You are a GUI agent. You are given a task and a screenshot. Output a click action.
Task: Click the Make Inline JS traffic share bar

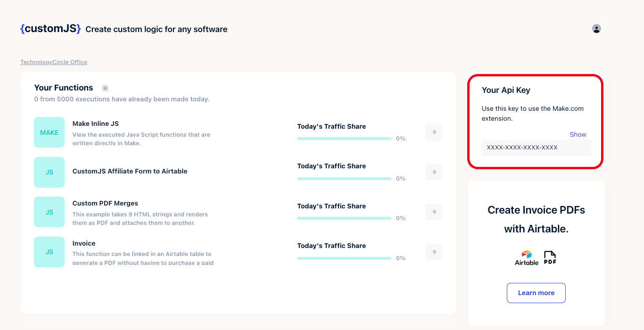click(344, 139)
